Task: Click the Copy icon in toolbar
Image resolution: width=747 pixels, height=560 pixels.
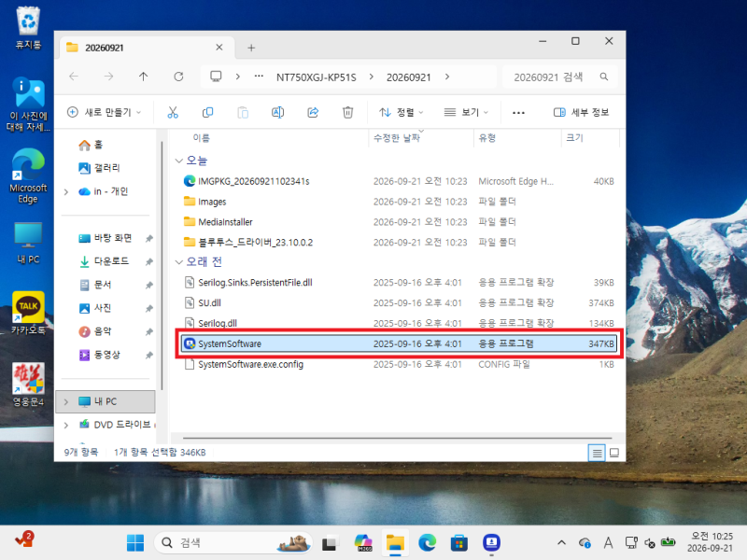Action: 207,112
